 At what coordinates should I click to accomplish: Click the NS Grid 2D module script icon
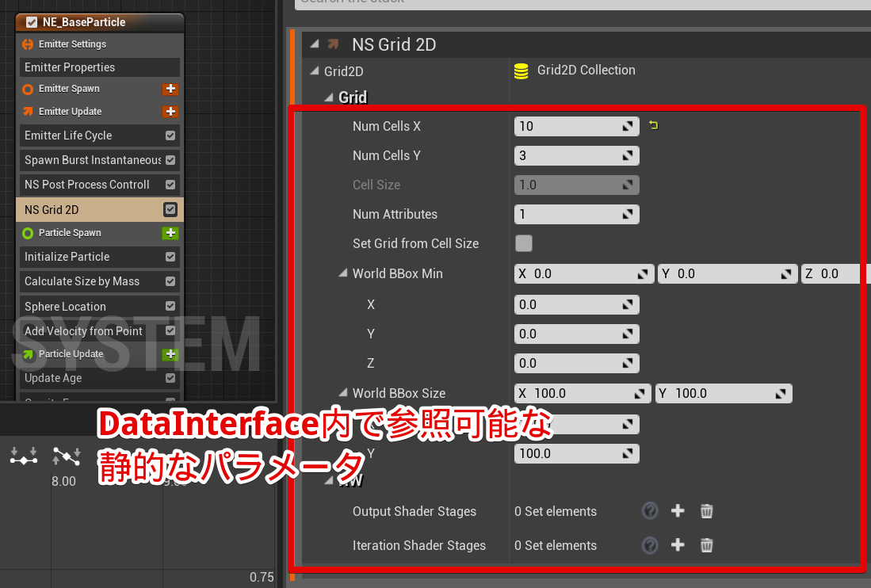click(x=334, y=44)
